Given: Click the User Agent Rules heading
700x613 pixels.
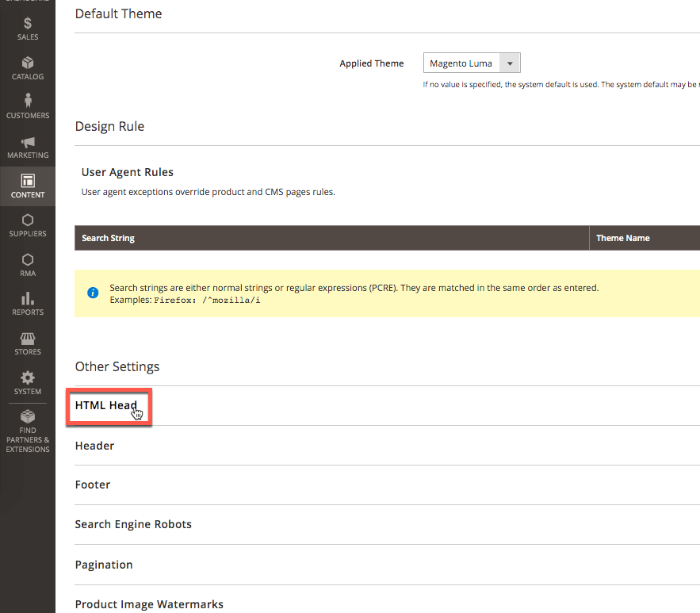Looking at the screenshot, I should tap(127, 172).
